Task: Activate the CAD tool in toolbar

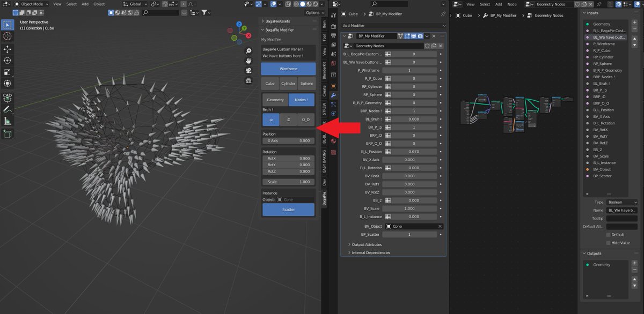Action: (8, 98)
